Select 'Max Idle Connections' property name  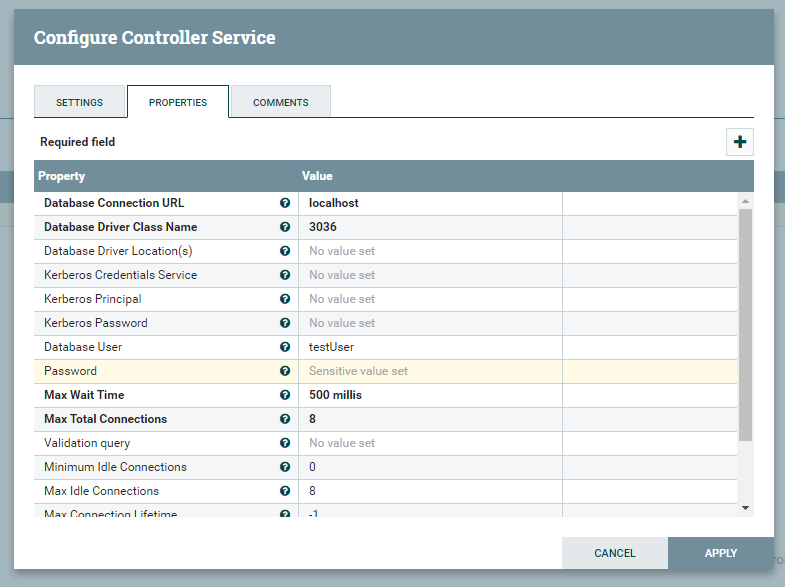[102, 491]
